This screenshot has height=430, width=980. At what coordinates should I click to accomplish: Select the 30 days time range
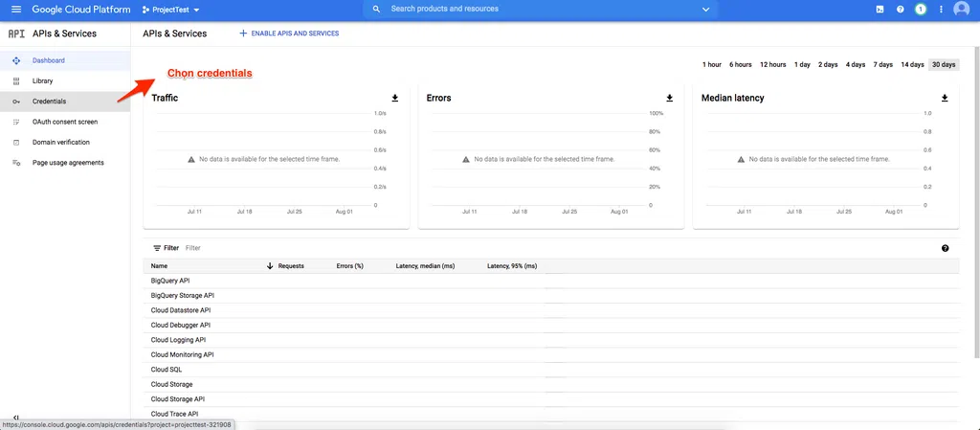[x=944, y=65]
